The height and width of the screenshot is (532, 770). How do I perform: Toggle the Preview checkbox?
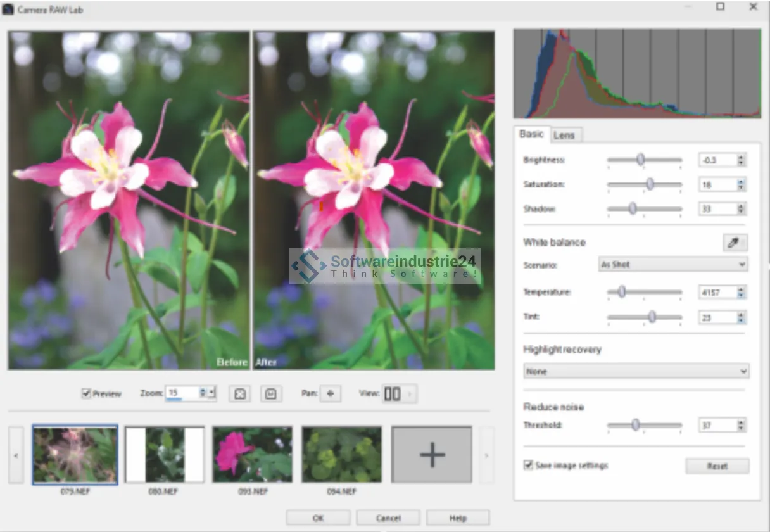[87, 394]
